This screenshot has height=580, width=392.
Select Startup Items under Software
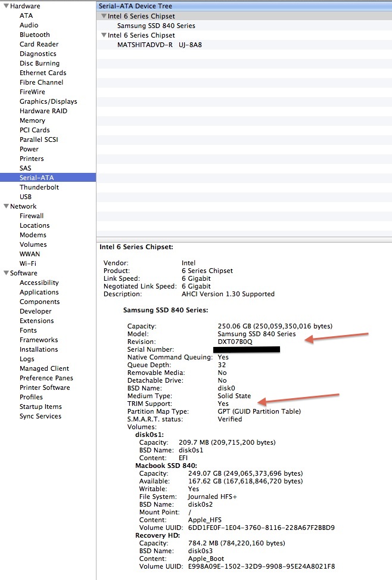[41, 407]
